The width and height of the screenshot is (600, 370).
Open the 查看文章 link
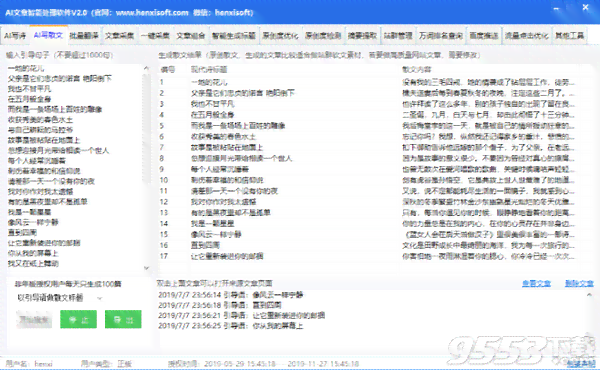tap(536, 284)
